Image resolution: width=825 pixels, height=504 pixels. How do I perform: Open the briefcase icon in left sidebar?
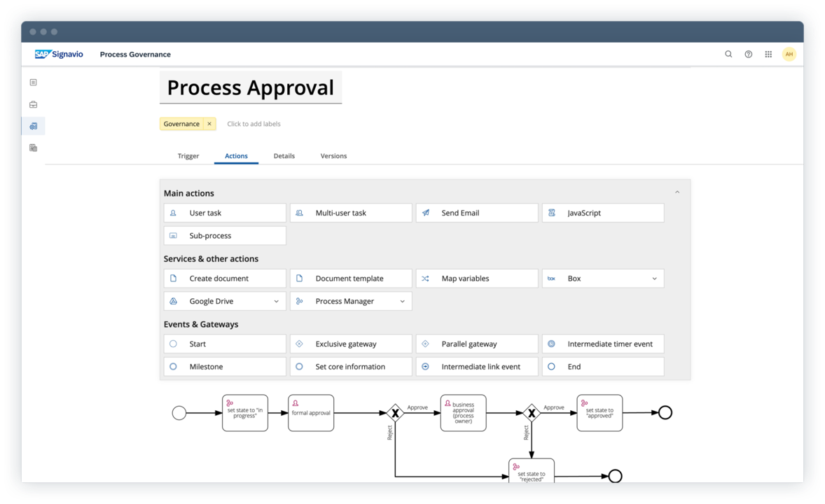[33, 104]
